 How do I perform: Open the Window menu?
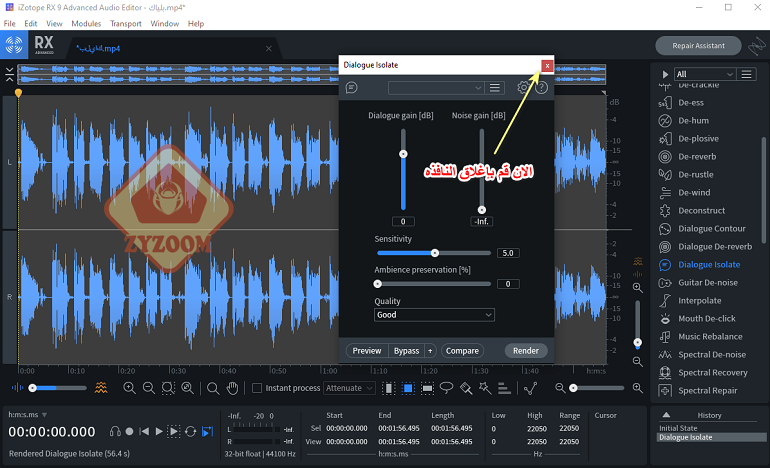(164, 23)
